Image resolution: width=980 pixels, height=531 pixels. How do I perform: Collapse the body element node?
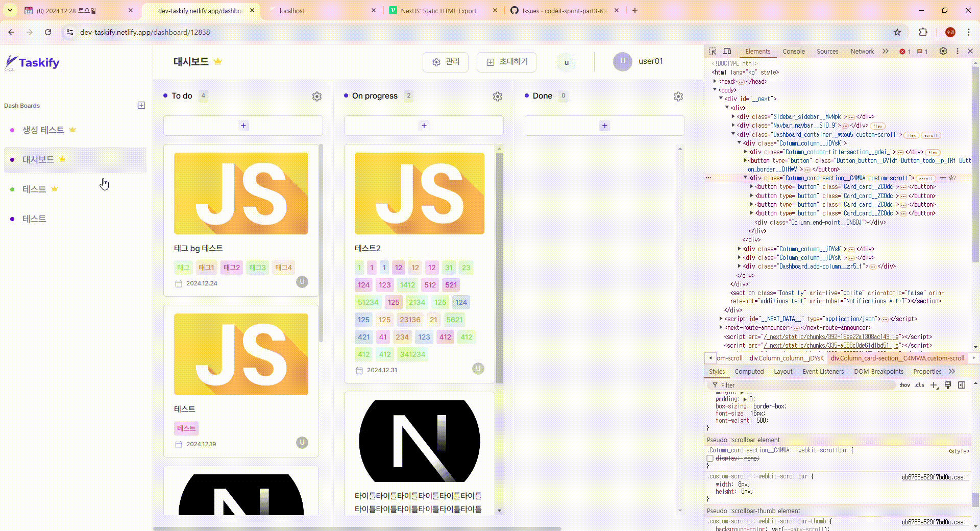pos(715,90)
